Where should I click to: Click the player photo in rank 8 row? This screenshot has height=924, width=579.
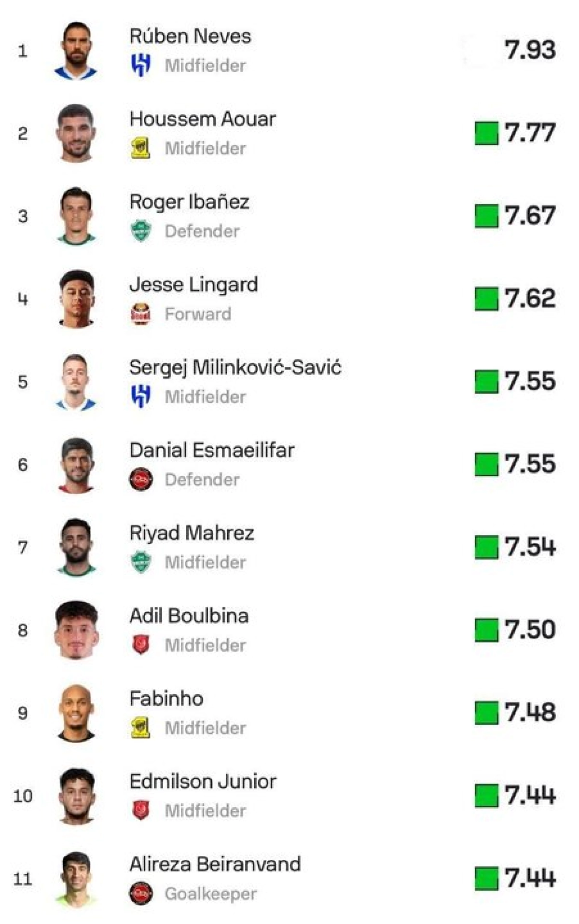click(x=76, y=630)
